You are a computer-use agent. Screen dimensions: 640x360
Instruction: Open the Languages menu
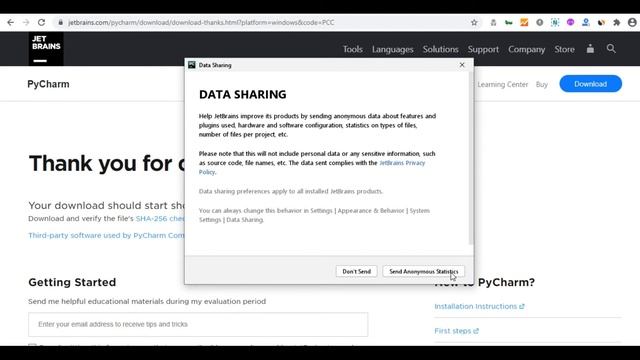[393, 49]
